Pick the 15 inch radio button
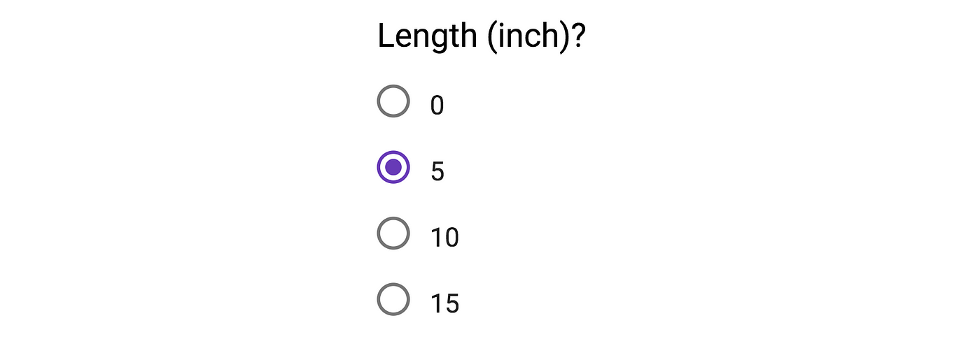Viewport: 980px width, 360px height. [x=393, y=299]
